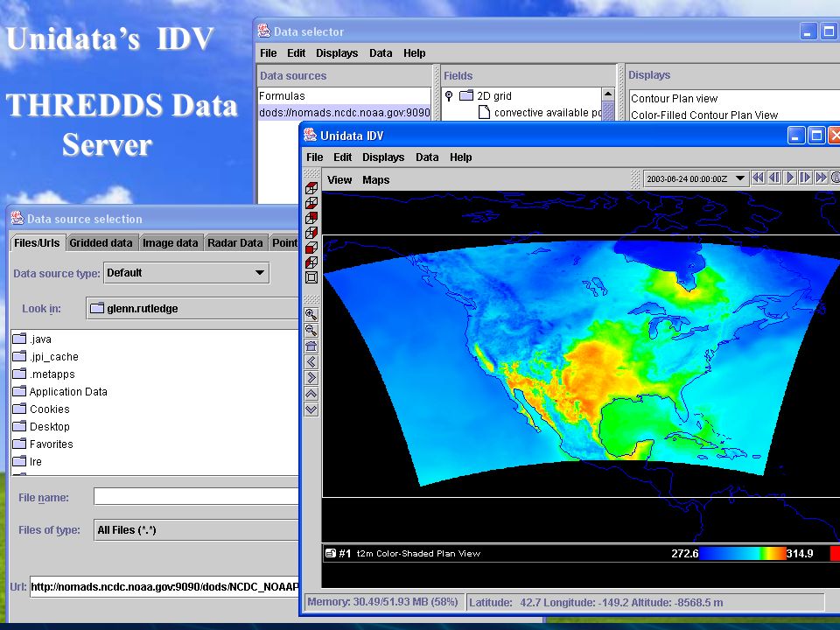The width and height of the screenshot is (840, 630).
Task: Pan the map up with the up chevron
Action: tap(311, 394)
